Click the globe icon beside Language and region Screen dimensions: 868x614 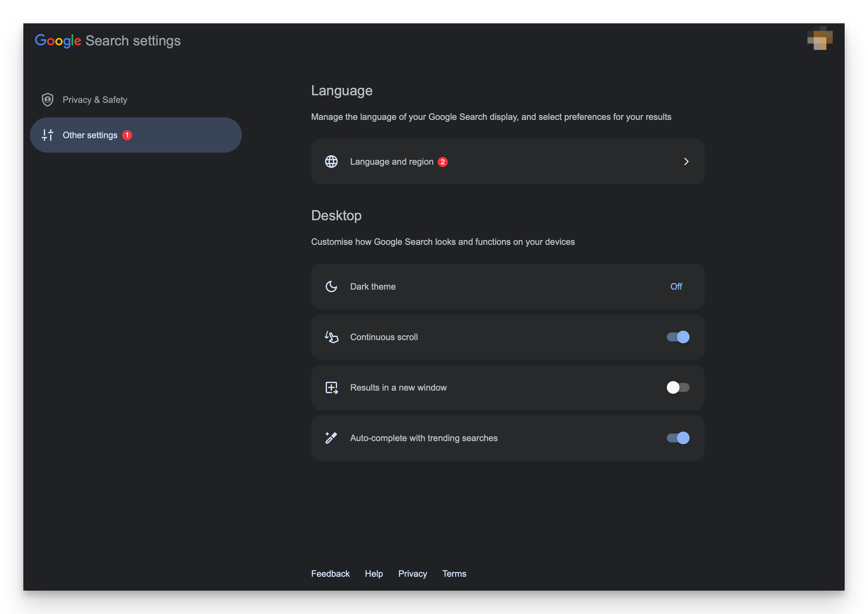(331, 162)
